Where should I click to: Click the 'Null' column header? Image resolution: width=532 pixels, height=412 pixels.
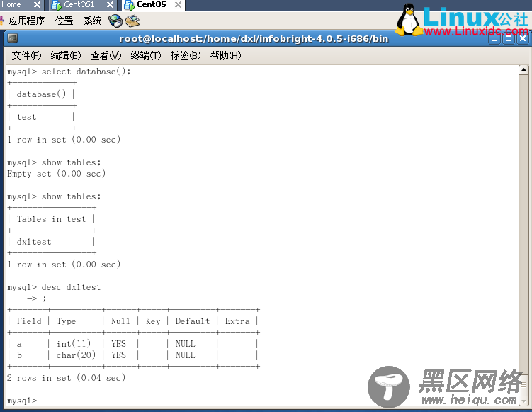point(120,321)
